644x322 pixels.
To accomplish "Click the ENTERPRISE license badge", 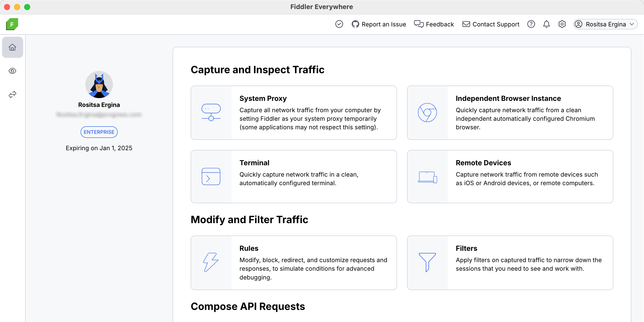I will click(x=99, y=132).
